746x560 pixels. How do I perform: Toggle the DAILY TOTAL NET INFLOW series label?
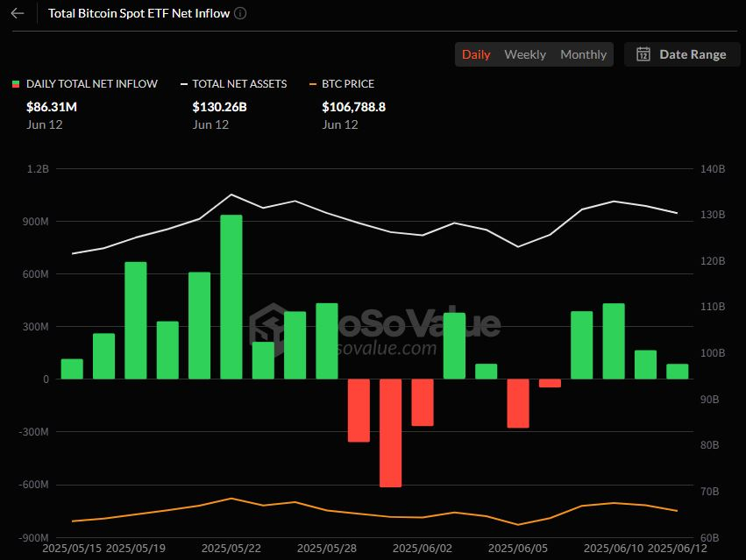(92, 84)
